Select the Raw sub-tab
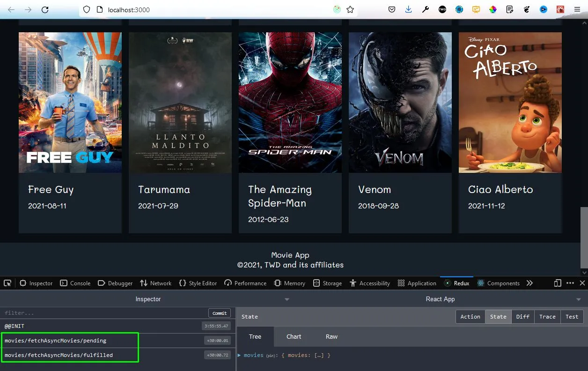The width and height of the screenshot is (588, 371). (x=332, y=336)
